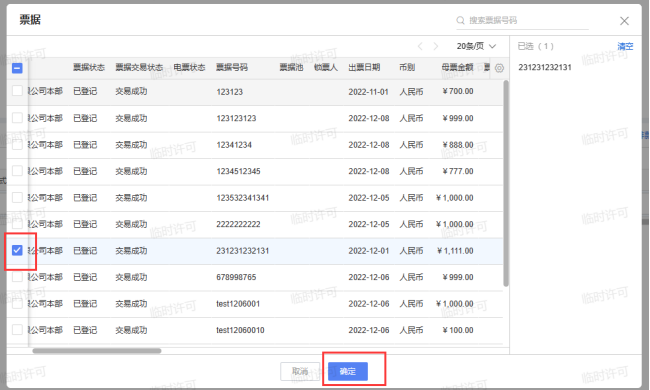Check the row for 票据号码 test12060010
The width and height of the screenshot is (650, 390).
17,330
